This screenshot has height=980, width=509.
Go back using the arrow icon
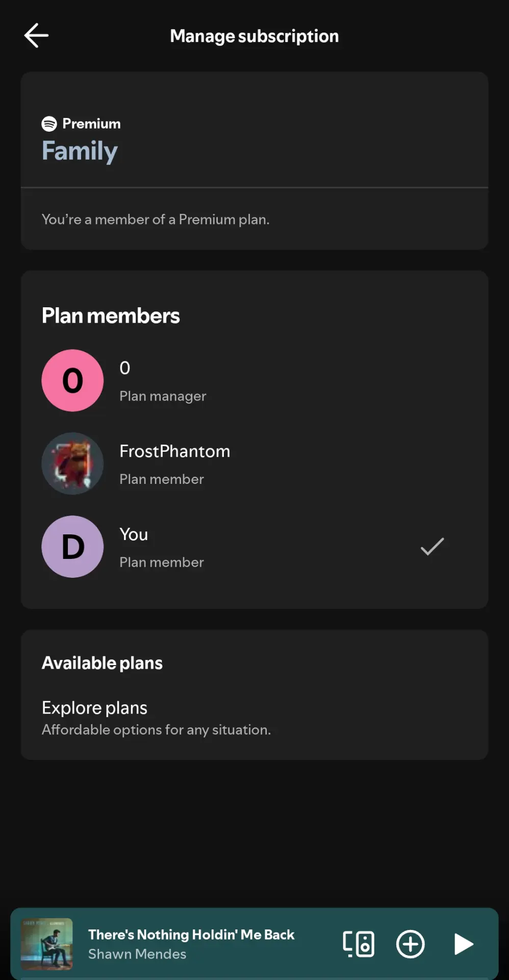pos(36,36)
